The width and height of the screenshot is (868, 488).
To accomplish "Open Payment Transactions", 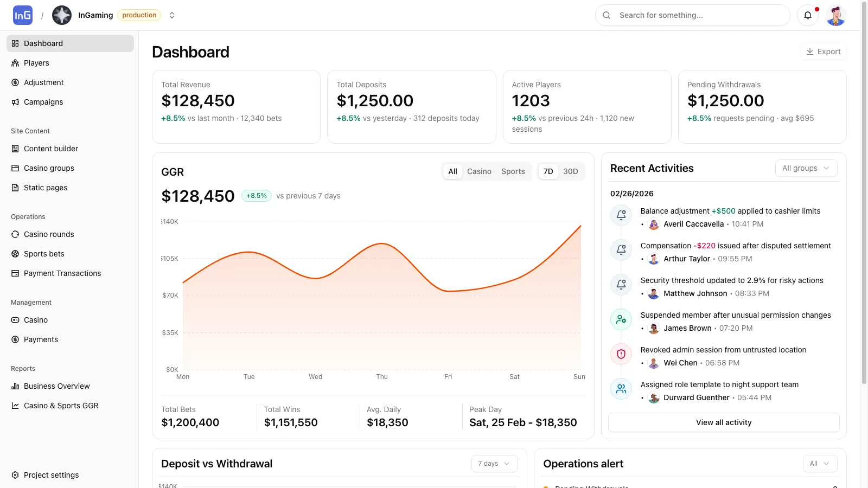I will tap(62, 273).
